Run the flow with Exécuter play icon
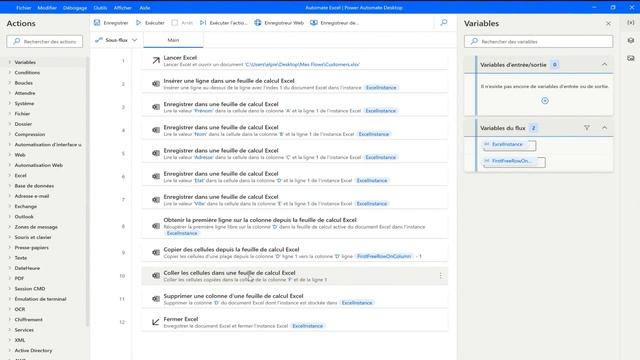 (x=139, y=23)
